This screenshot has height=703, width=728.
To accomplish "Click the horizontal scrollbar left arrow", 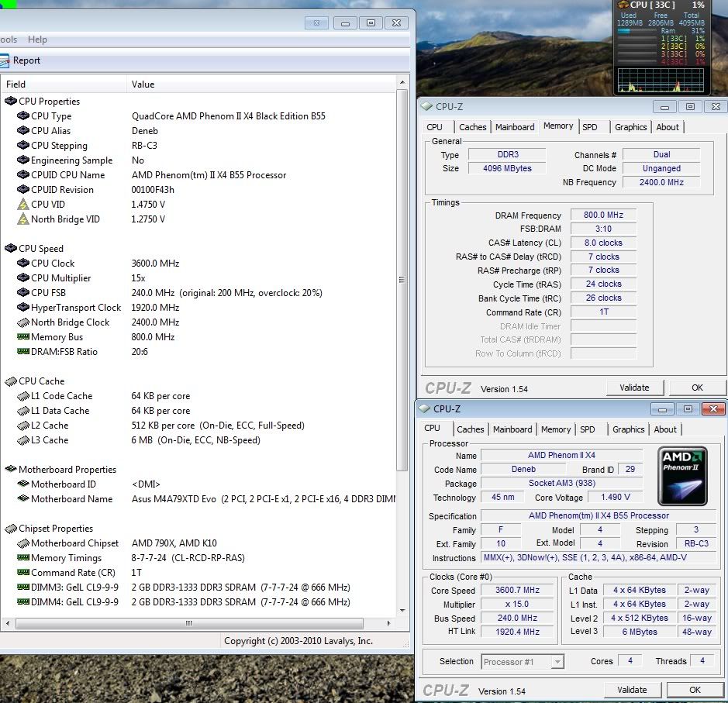I will pos(8,623).
